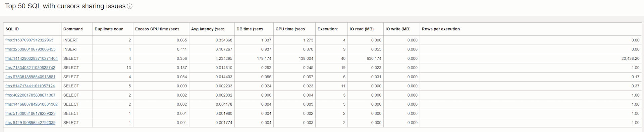
Task: Select the 0.086 DB time cell
Action: click(x=254, y=77)
